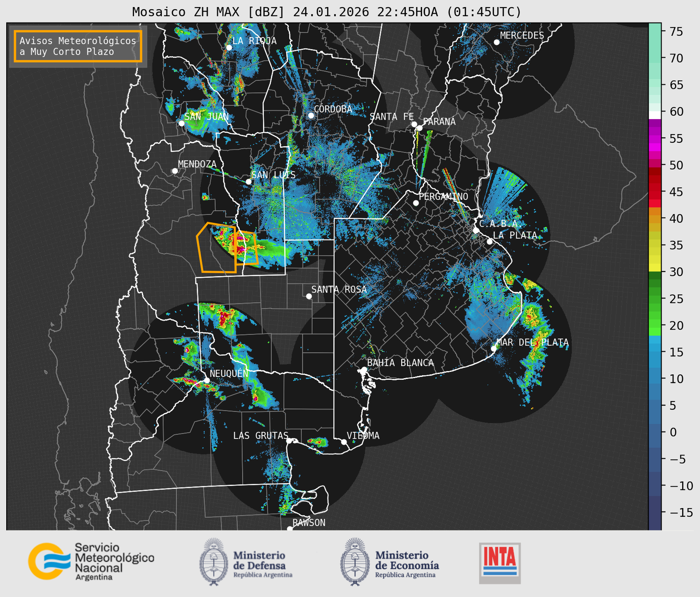This screenshot has height=597, width=700.
Task: Click the NEUQUÉN city label
Action: click(229, 373)
